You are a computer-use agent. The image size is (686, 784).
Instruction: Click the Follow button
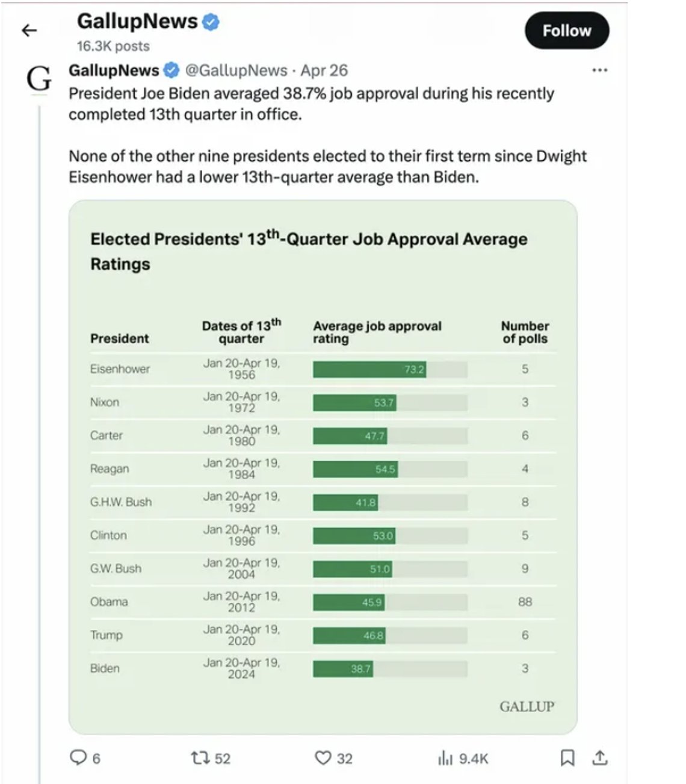click(x=567, y=31)
